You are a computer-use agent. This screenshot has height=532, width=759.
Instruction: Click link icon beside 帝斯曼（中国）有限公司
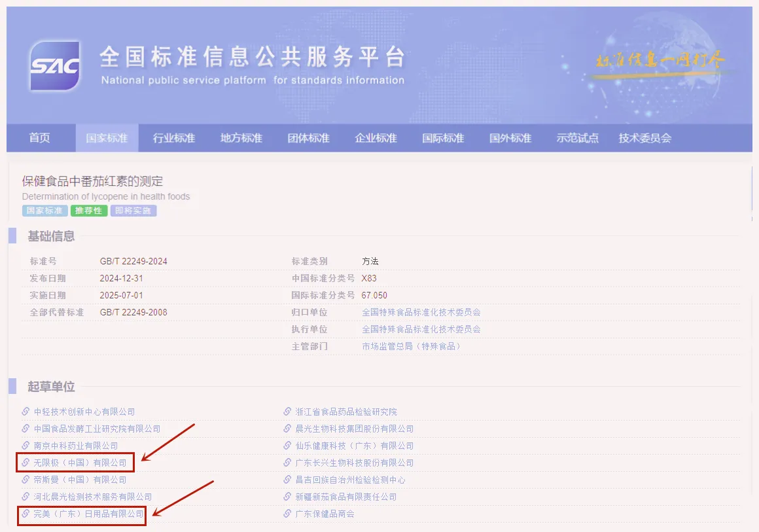coord(26,479)
